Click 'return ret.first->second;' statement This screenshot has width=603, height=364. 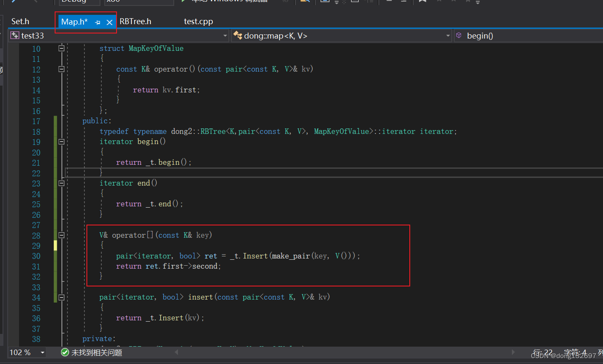(x=169, y=266)
